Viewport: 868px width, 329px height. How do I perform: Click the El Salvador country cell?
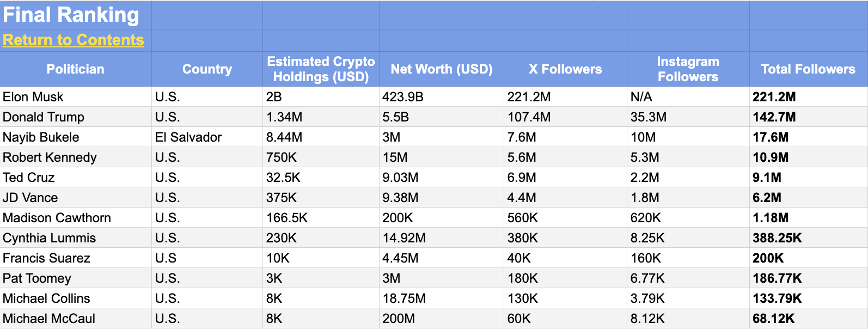point(188,137)
